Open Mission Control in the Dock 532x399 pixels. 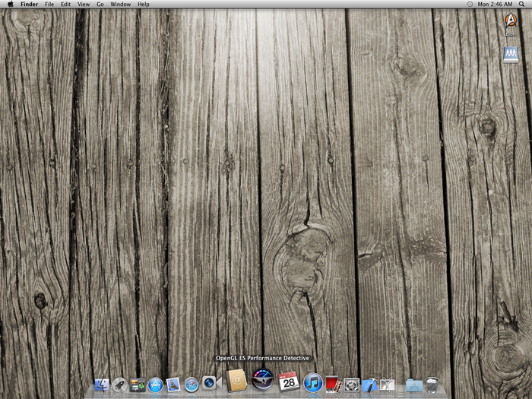click(138, 385)
